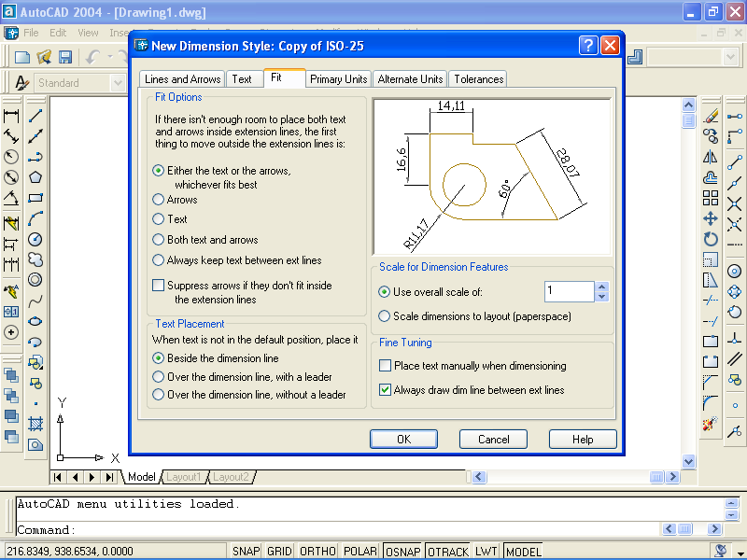
Task: Select the Move modify tool
Action: click(711, 218)
